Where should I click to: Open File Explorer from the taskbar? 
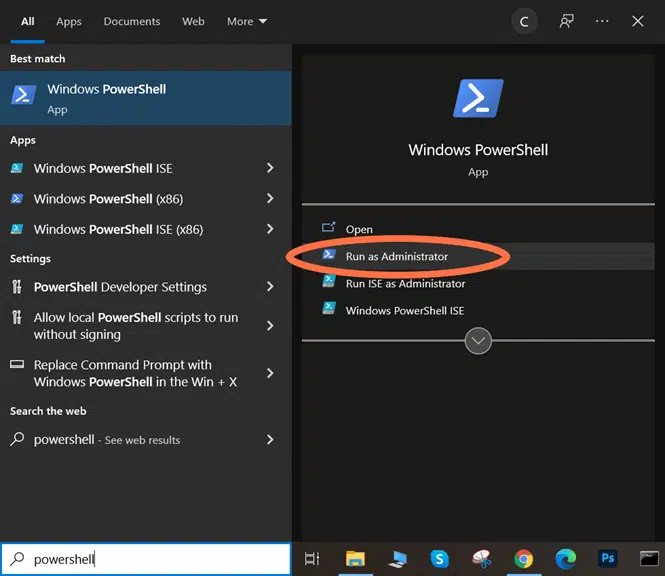click(x=355, y=559)
